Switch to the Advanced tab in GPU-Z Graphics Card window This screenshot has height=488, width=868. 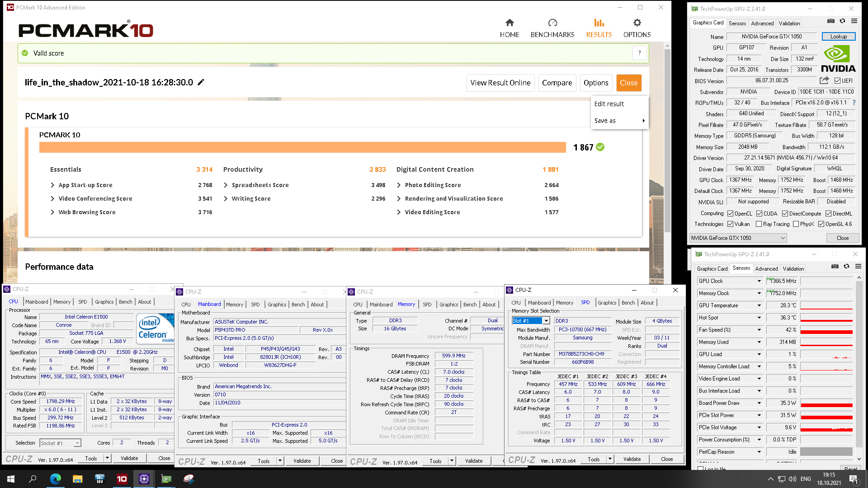[762, 23]
